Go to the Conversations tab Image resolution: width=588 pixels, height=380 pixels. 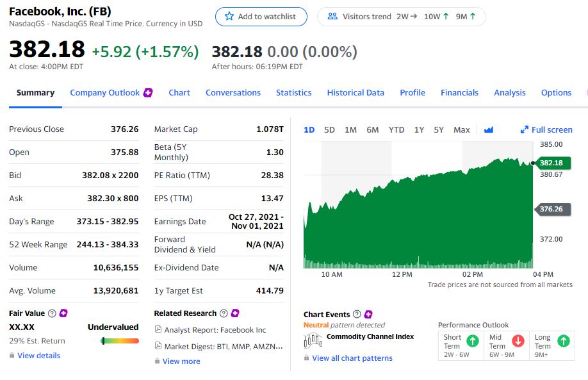tap(233, 93)
